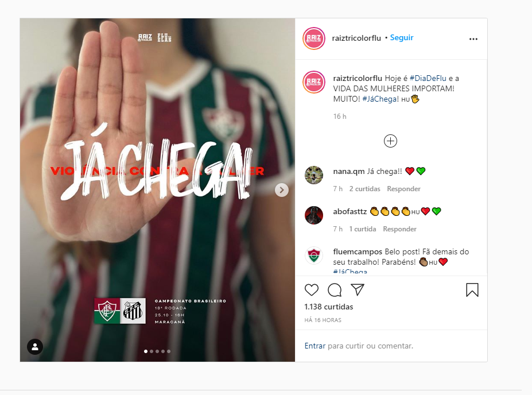
Task: Click Entrar to log in
Action: tap(315, 346)
